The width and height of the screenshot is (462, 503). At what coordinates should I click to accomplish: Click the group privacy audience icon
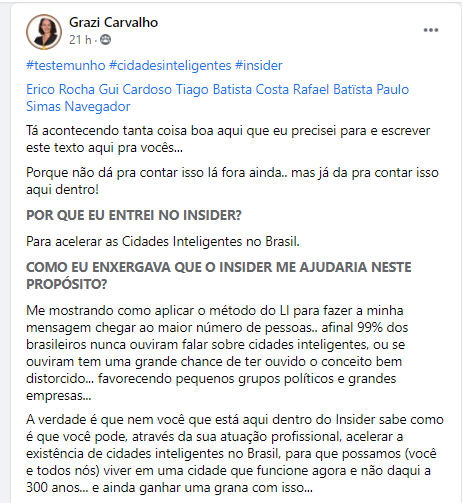click(x=106, y=40)
